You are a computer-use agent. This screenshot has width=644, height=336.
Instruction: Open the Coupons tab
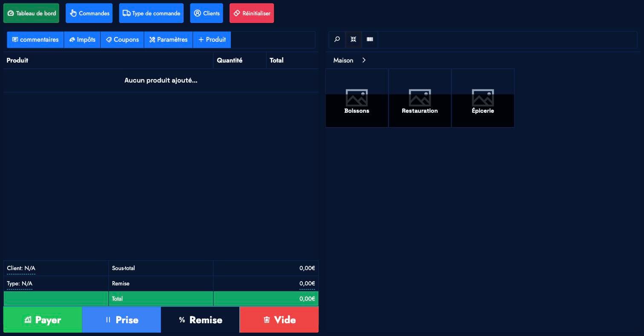coord(122,40)
